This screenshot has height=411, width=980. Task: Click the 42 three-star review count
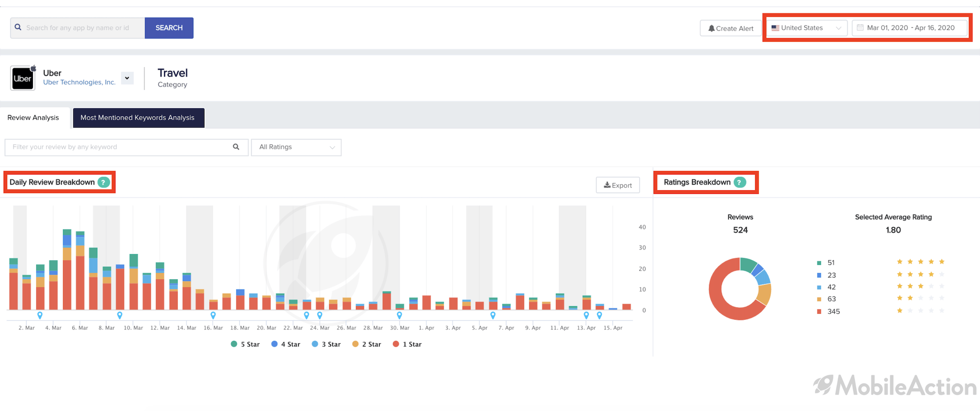(x=832, y=287)
